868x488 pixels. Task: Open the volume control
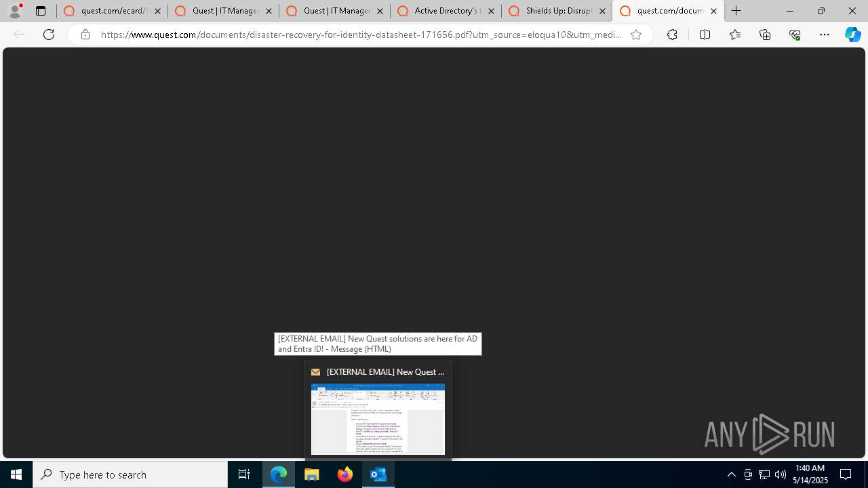pos(781,474)
